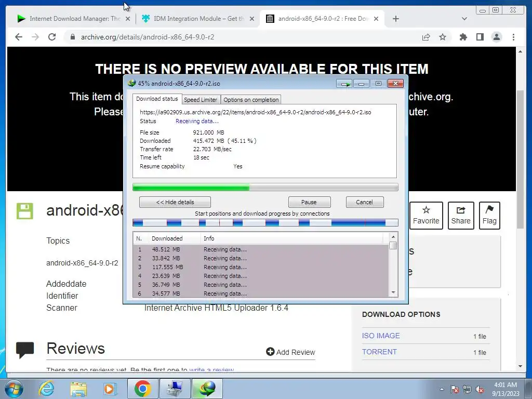Click the write a review link
532x399 pixels.
pos(212,369)
